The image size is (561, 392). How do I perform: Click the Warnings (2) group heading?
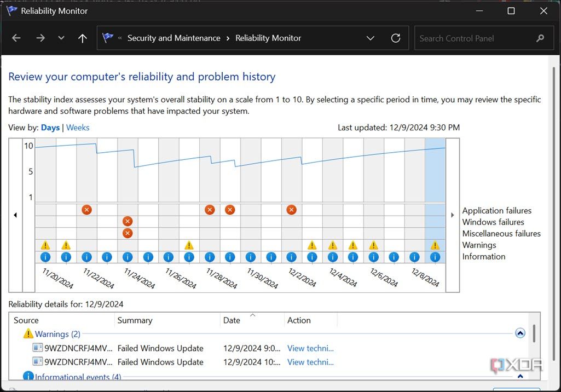57,334
